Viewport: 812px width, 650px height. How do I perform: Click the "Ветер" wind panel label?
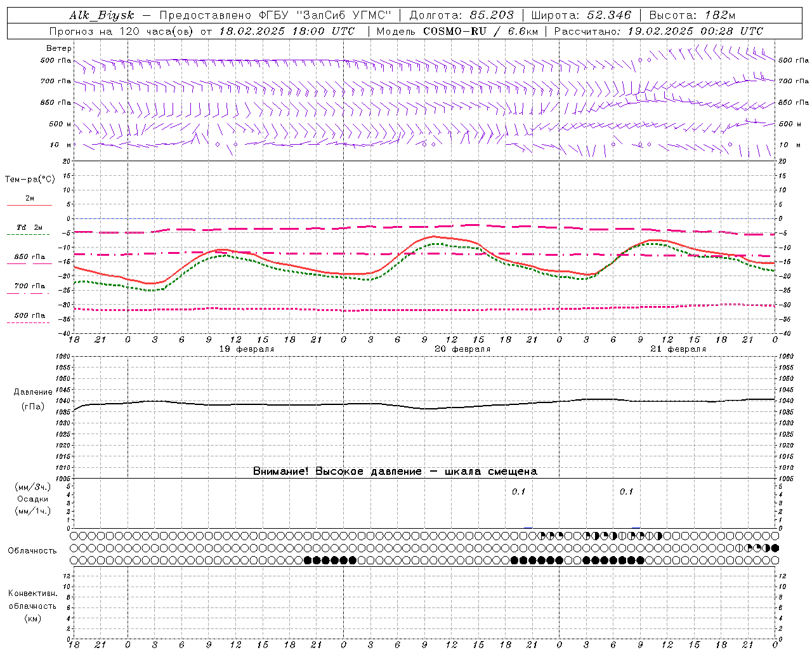pyautogui.click(x=59, y=48)
